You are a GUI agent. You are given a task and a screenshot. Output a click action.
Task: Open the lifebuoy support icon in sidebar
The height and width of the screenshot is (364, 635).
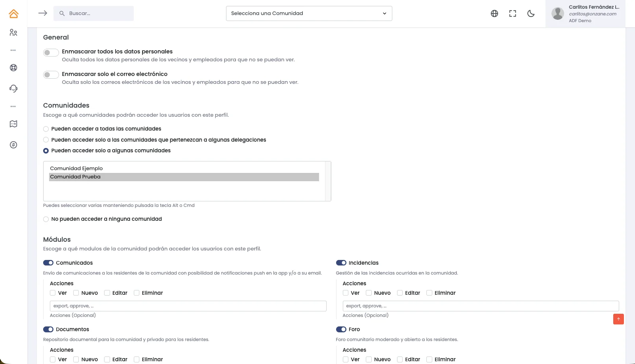pos(13,68)
